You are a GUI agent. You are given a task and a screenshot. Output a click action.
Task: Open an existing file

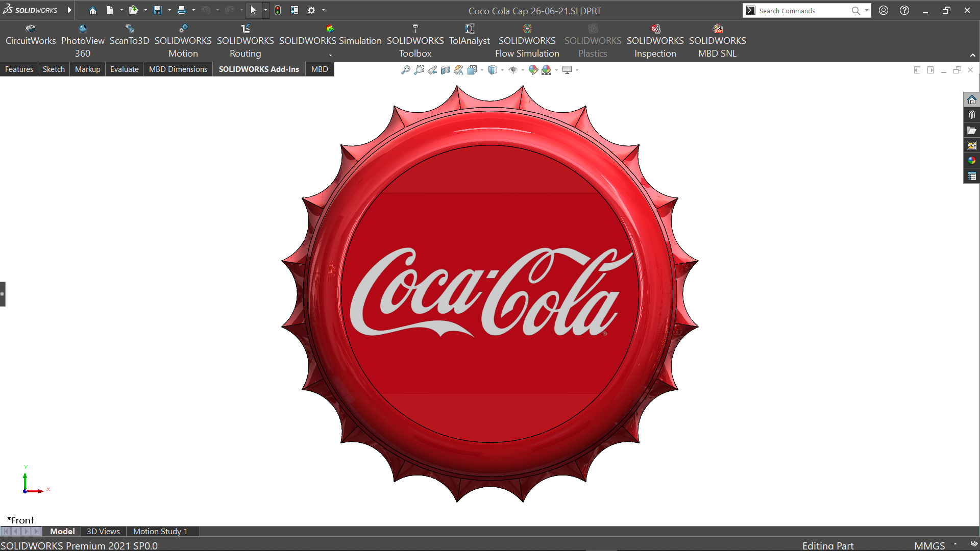pyautogui.click(x=133, y=10)
